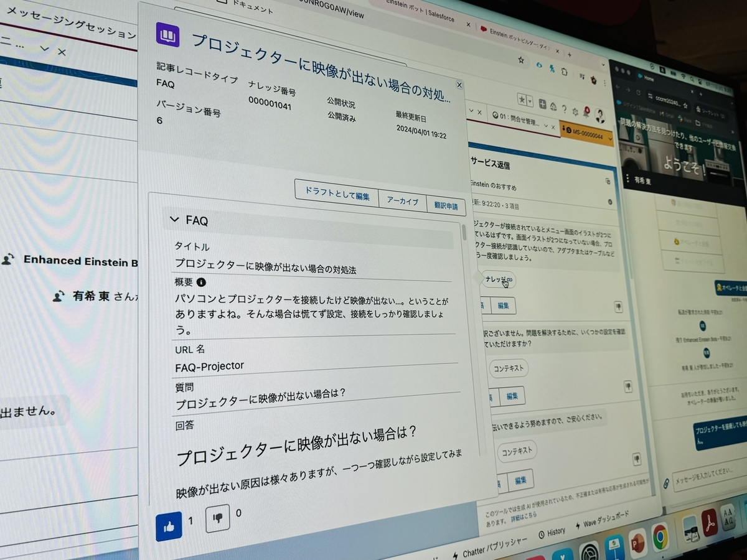Image resolution: width=747 pixels, height=560 pixels.
Task: Close the knowledge article popup
Action: [459, 85]
